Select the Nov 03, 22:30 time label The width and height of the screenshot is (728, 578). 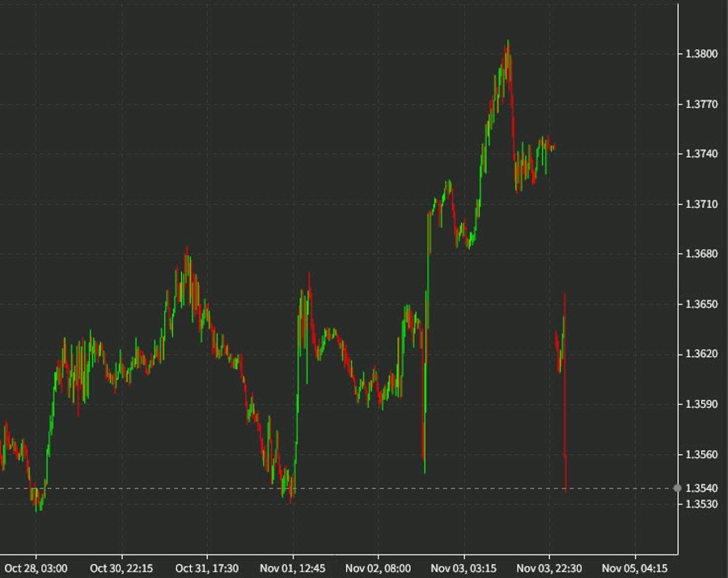point(549,568)
